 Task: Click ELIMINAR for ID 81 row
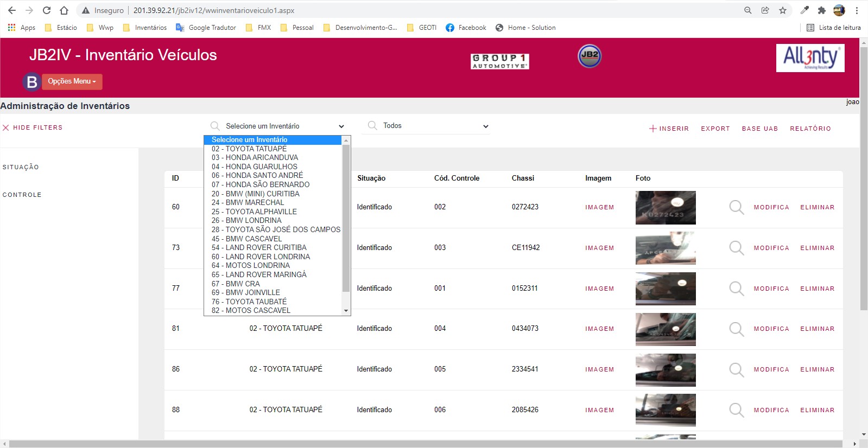coord(818,329)
